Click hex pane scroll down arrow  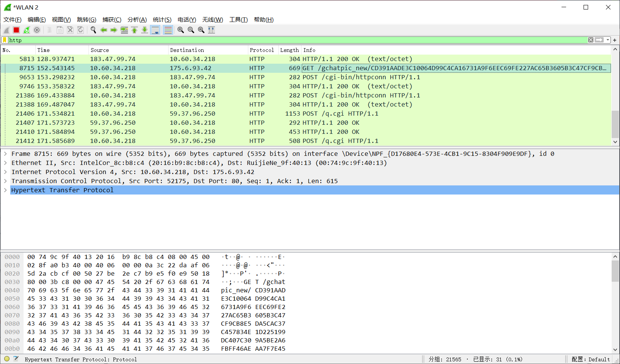pos(615,350)
